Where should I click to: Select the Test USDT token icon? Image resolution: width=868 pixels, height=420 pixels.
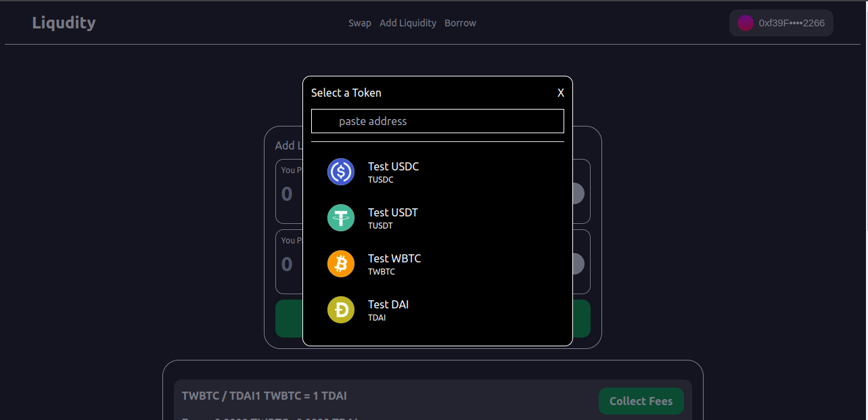(x=341, y=218)
